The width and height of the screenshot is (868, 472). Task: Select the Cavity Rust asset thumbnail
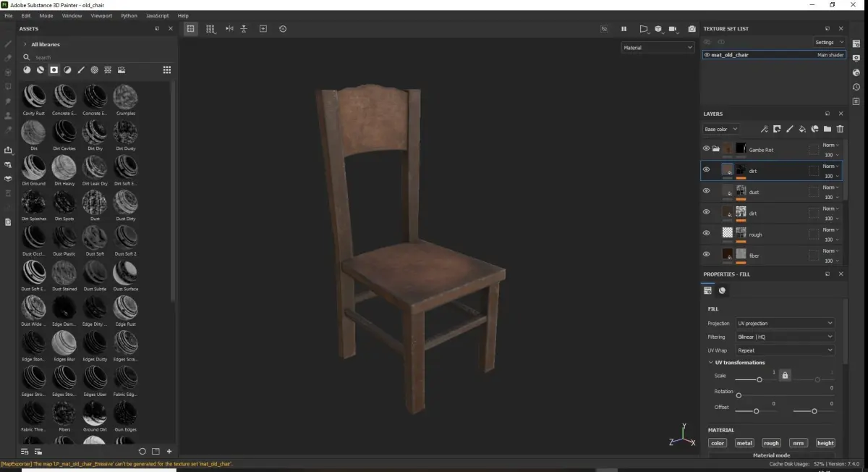pos(33,97)
